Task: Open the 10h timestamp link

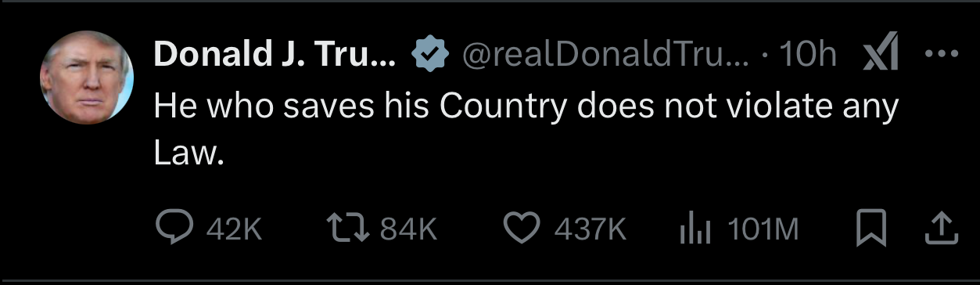Action: click(809, 55)
